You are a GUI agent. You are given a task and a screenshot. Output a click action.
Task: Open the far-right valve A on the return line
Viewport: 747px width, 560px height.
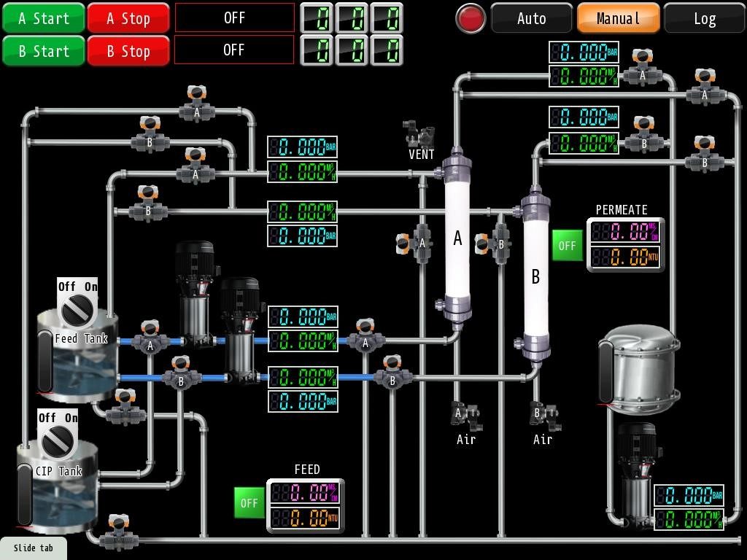pos(705,87)
